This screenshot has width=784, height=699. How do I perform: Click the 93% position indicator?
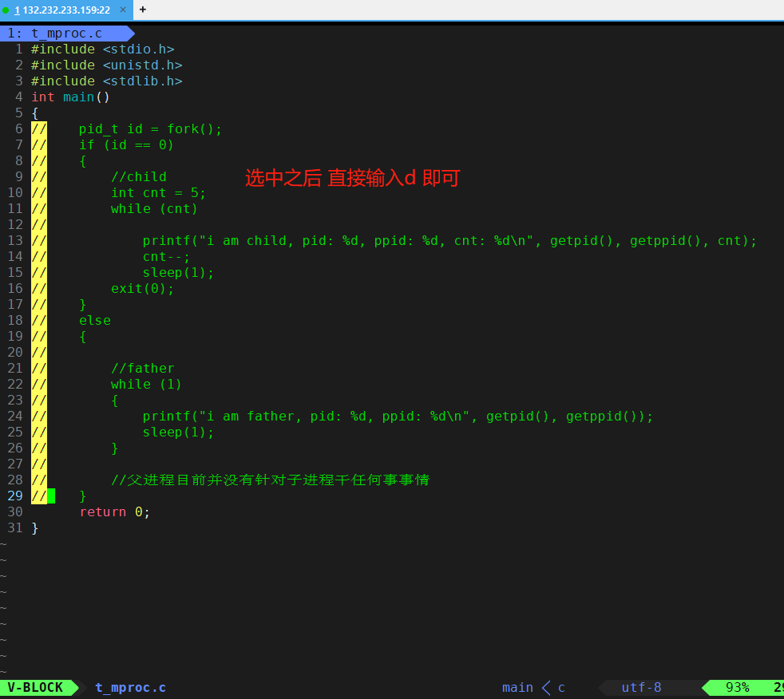click(738, 688)
